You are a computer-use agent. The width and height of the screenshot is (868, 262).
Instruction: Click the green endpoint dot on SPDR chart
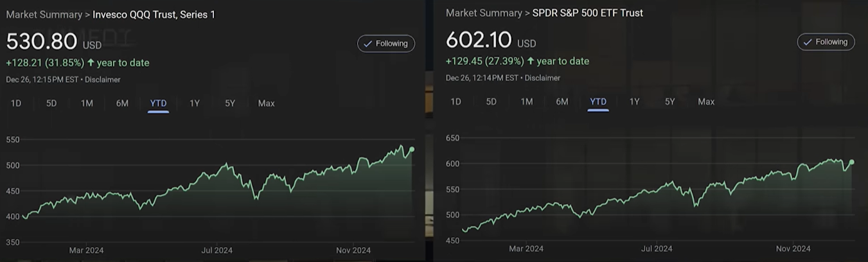click(852, 162)
